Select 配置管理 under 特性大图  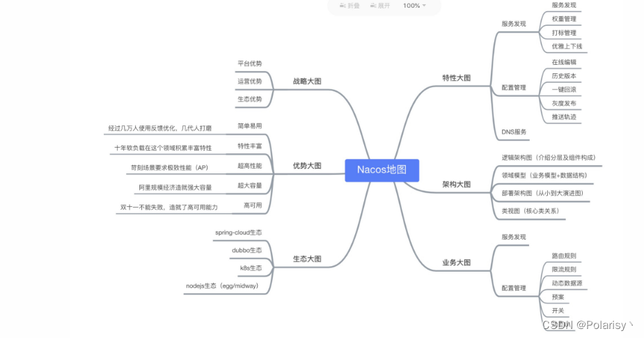coord(514,88)
